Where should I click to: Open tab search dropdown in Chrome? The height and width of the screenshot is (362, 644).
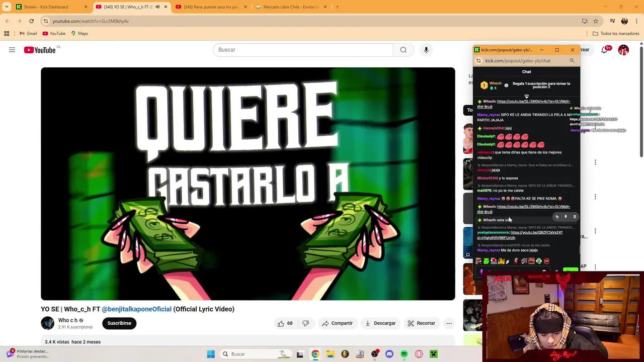7,7
